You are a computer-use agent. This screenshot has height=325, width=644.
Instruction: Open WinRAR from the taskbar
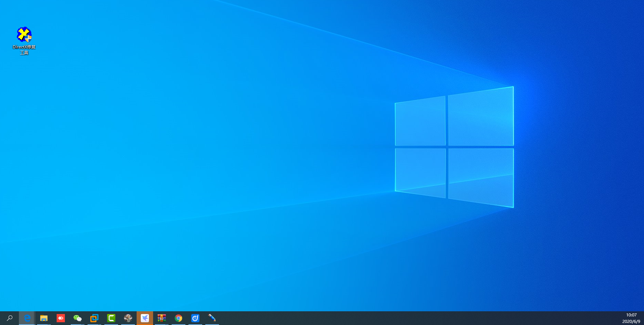click(161, 318)
